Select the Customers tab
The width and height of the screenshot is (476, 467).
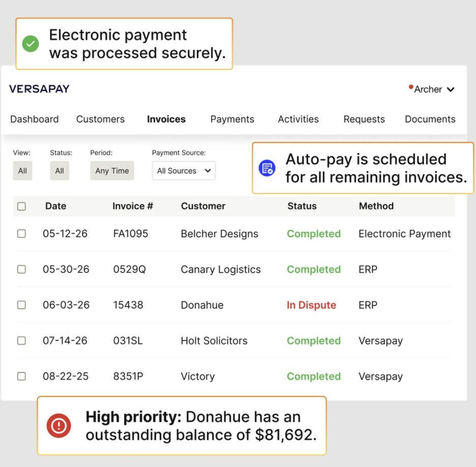click(x=100, y=119)
